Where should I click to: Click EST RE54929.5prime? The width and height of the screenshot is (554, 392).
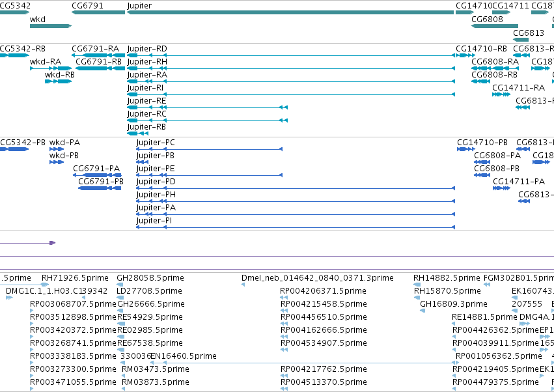pyautogui.click(x=150, y=317)
